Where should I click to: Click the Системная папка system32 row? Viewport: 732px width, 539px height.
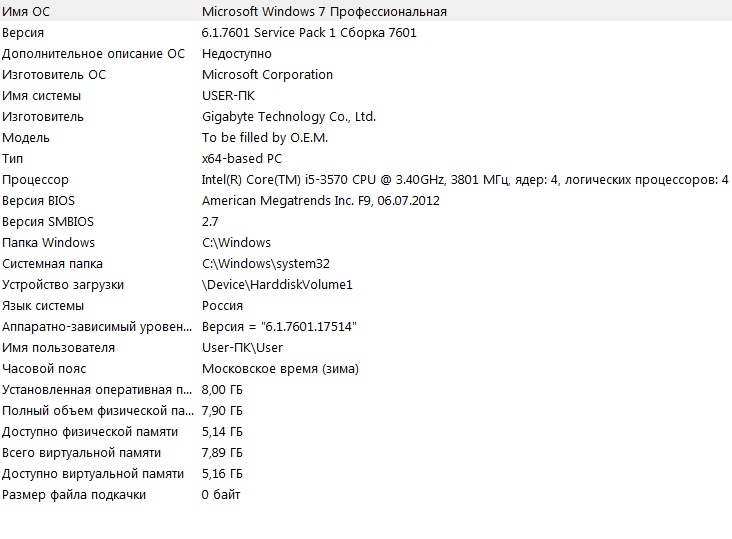366,263
